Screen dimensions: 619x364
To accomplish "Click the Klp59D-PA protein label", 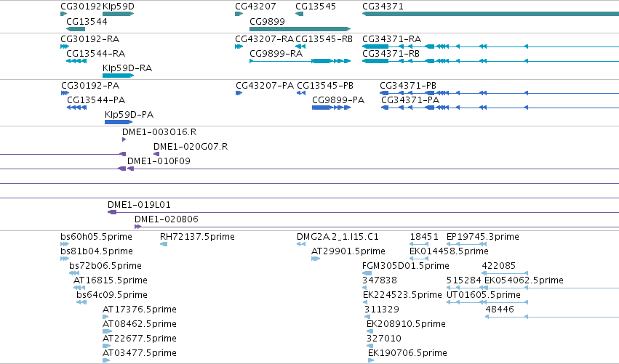I will (x=129, y=115).
